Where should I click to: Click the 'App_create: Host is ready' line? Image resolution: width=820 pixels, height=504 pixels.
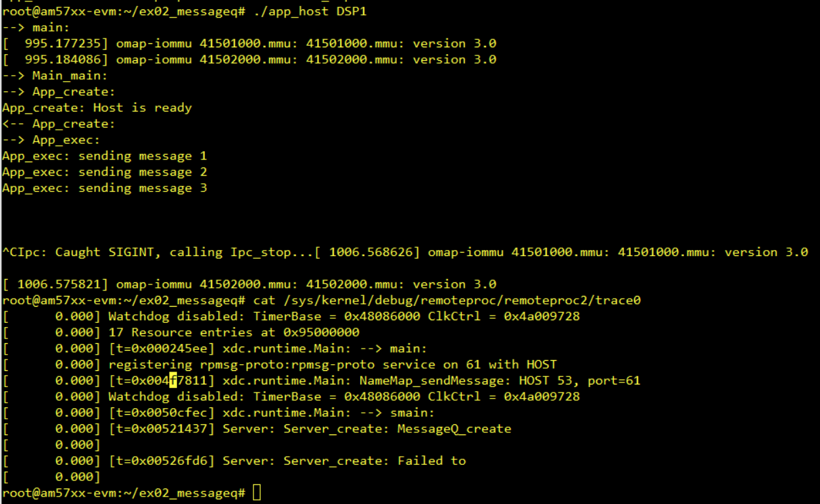coord(97,108)
